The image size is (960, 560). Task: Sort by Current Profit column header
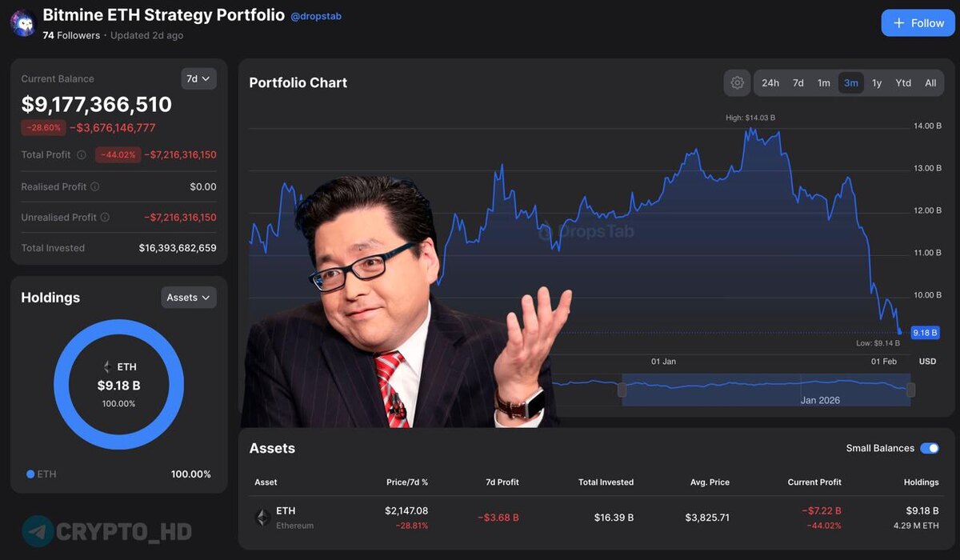[x=814, y=482]
